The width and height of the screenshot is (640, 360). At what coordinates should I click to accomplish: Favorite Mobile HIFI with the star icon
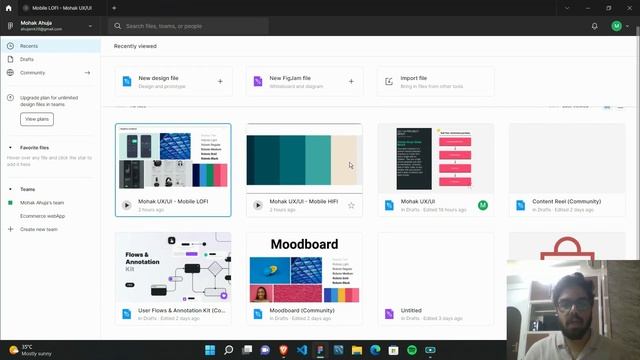coord(351,205)
